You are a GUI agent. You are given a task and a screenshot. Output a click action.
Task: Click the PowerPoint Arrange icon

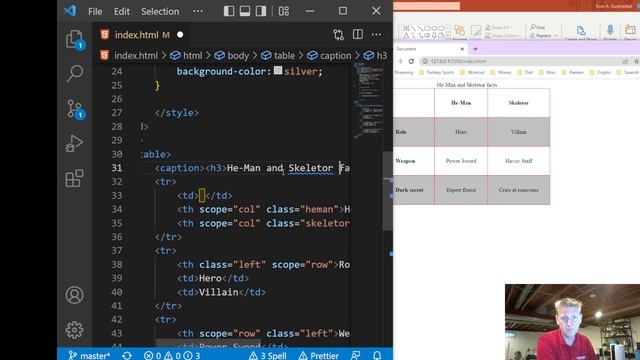tap(460, 31)
